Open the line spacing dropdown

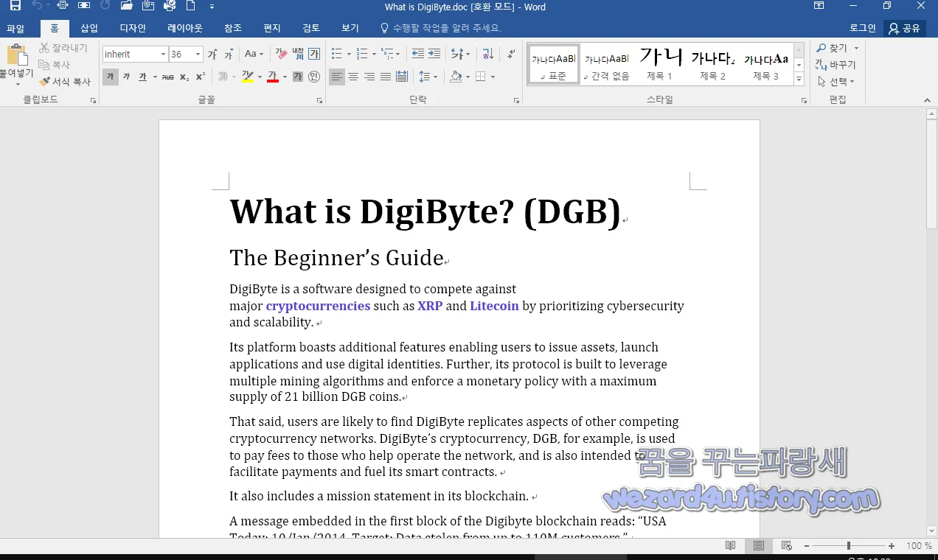click(429, 76)
